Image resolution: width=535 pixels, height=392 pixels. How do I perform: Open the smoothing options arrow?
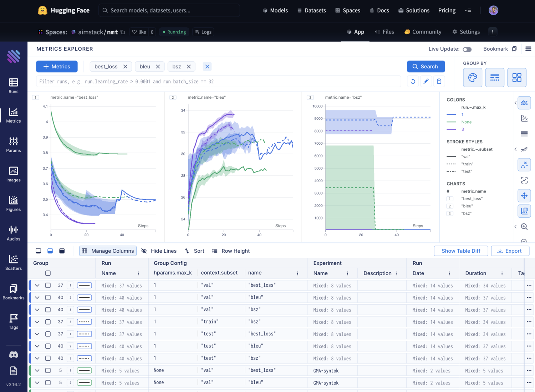pyautogui.click(x=515, y=149)
